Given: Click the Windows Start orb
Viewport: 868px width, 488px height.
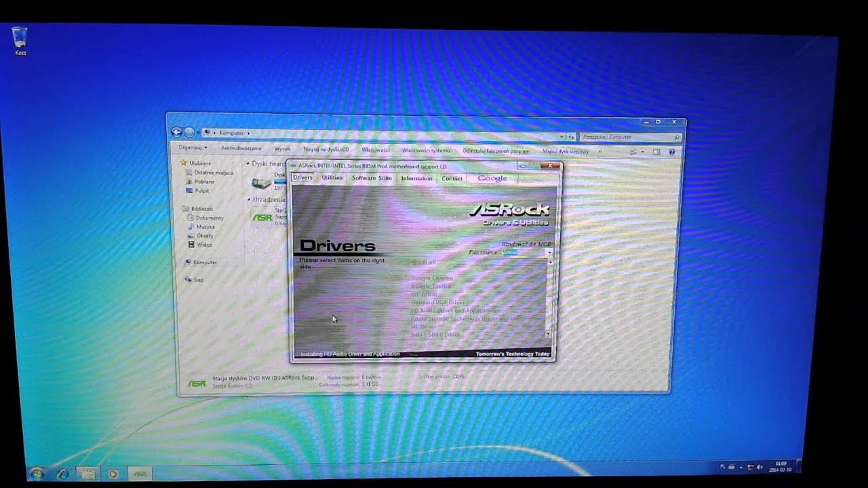Looking at the screenshot, I should [37, 473].
